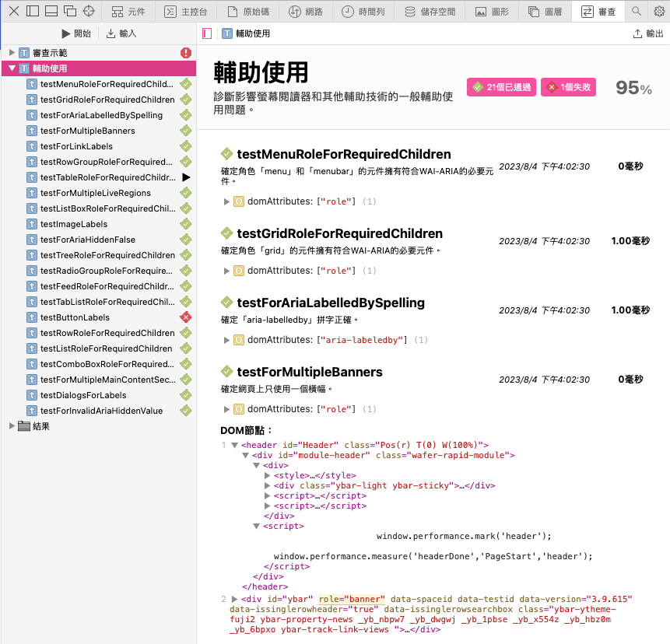Click pass status icon beside testImageLabels

click(x=186, y=224)
